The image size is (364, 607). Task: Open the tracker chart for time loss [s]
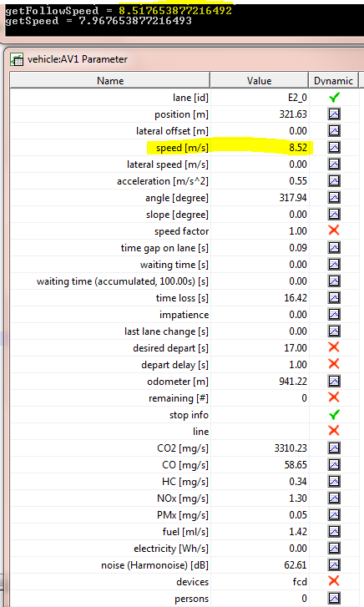tap(334, 298)
